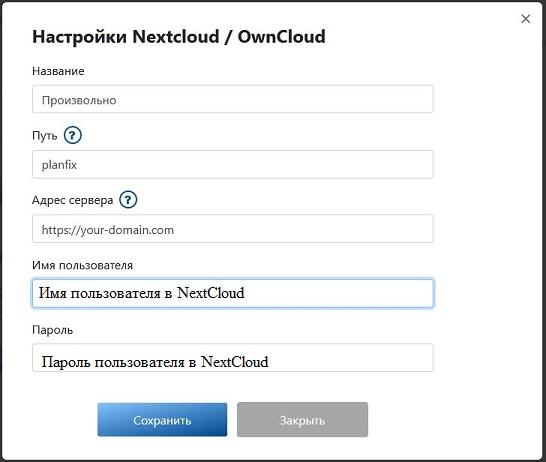Click the Имя пользователя label

point(83,266)
